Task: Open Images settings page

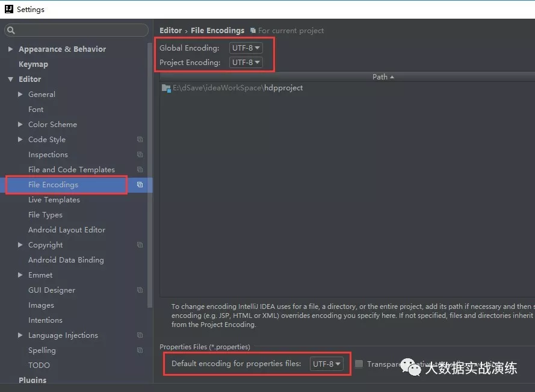Action: [42, 305]
